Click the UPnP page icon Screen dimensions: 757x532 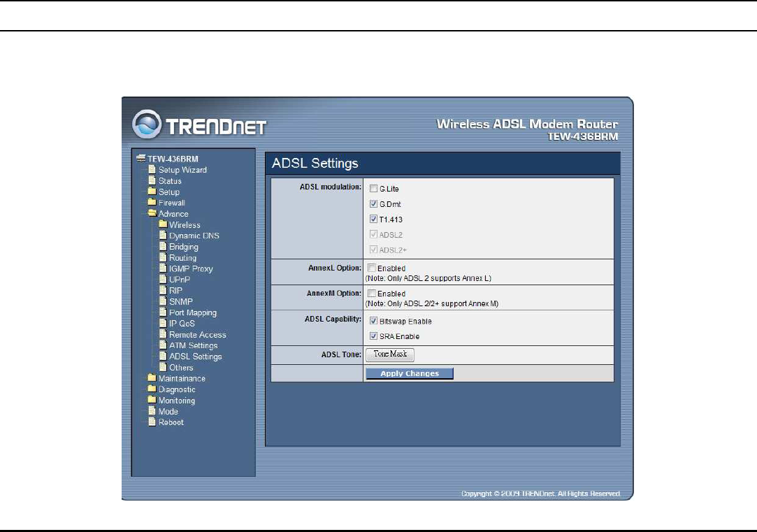click(163, 278)
